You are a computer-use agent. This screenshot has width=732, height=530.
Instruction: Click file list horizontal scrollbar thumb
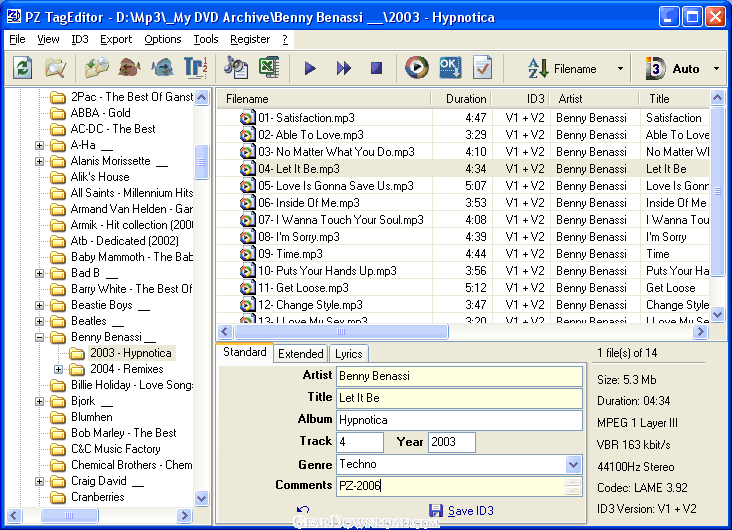pyautogui.click(x=341, y=332)
